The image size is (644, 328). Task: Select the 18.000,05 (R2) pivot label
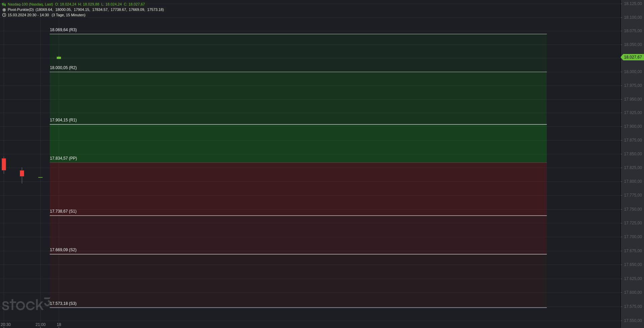(63, 68)
